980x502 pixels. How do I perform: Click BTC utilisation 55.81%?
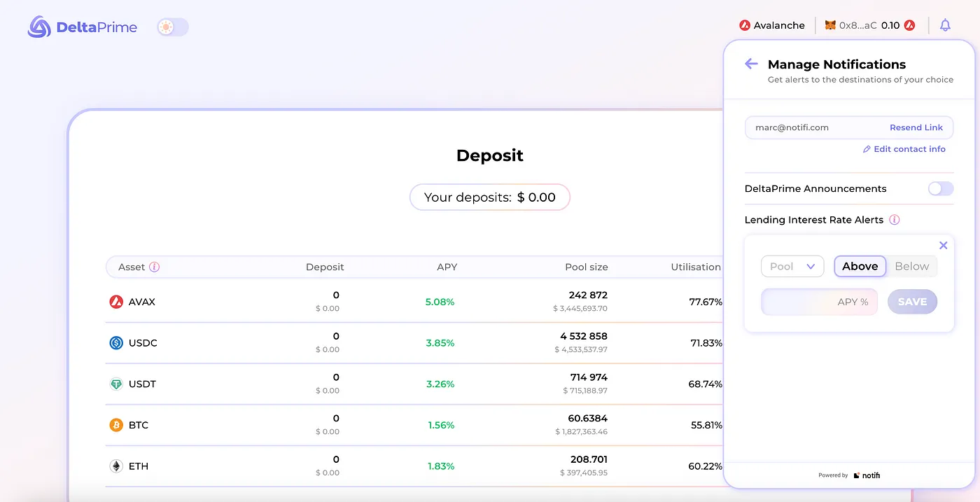(x=706, y=425)
